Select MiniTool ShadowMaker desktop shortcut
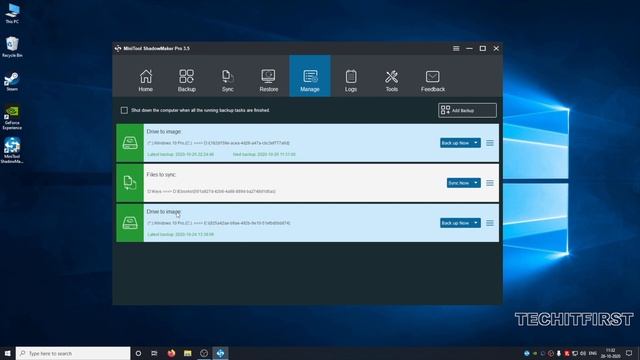Screen dimensions: 640x360 click(x=12, y=150)
